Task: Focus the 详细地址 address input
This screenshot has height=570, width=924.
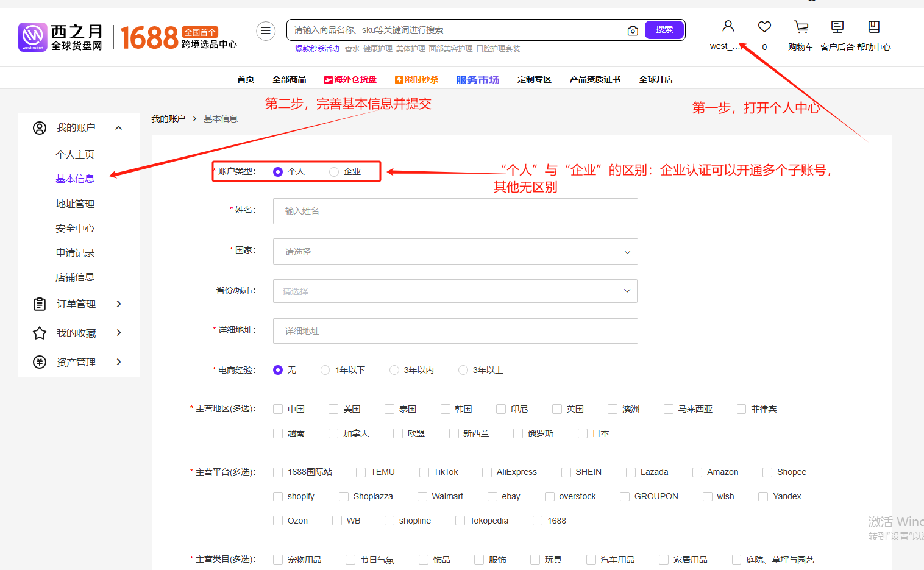Action: [455, 331]
